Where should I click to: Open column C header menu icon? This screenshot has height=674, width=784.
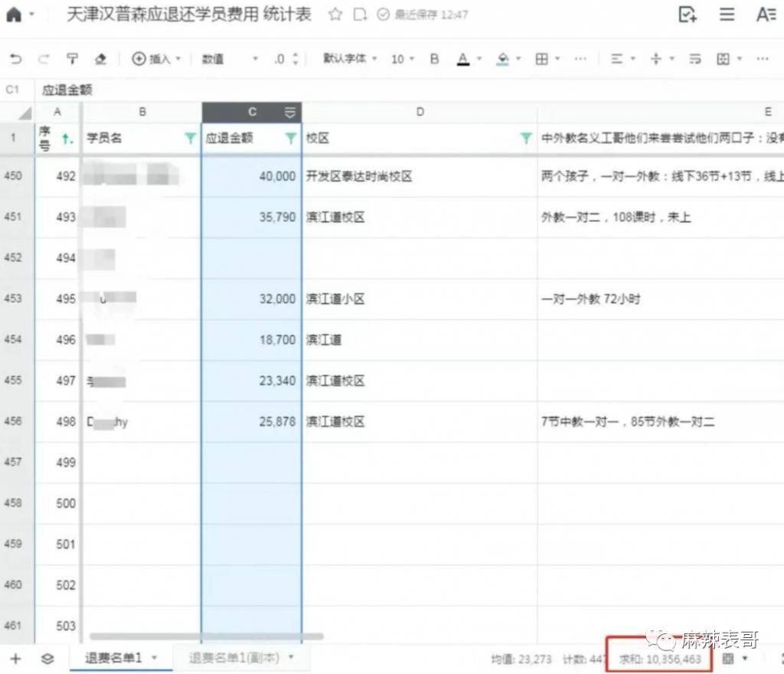[x=290, y=113]
